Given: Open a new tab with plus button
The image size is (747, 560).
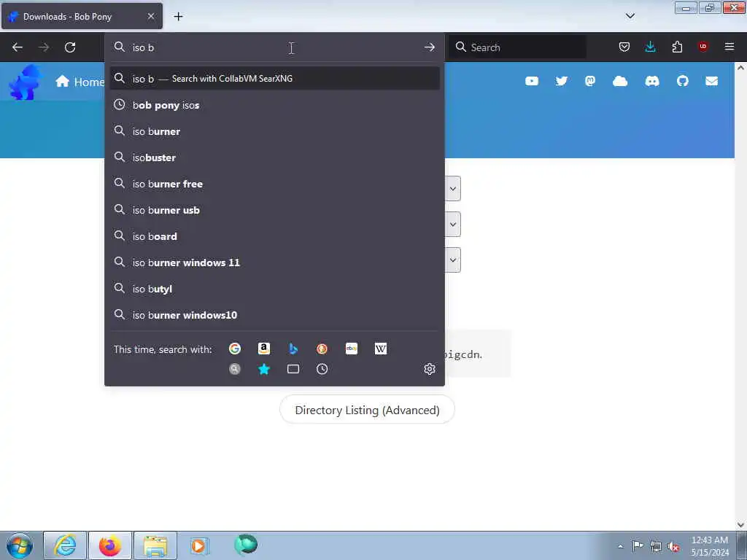Looking at the screenshot, I should point(178,17).
